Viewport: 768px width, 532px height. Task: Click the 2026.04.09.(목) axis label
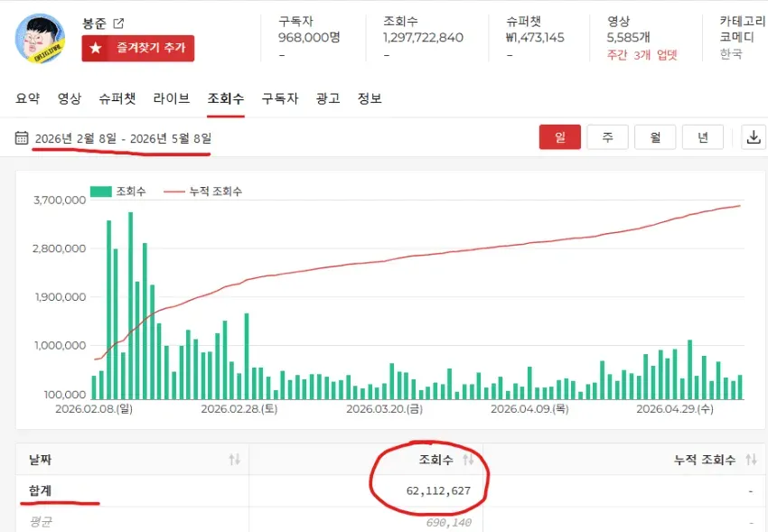click(x=529, y=408)
